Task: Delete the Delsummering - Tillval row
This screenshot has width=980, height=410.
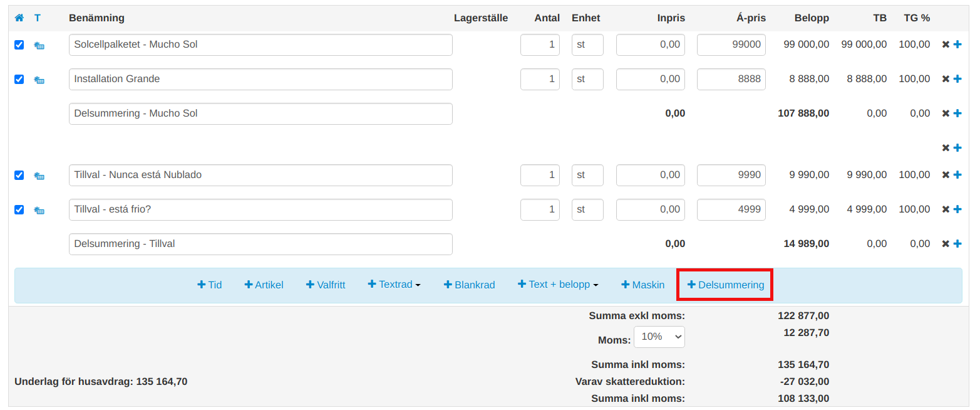Action: pos(946,244)
